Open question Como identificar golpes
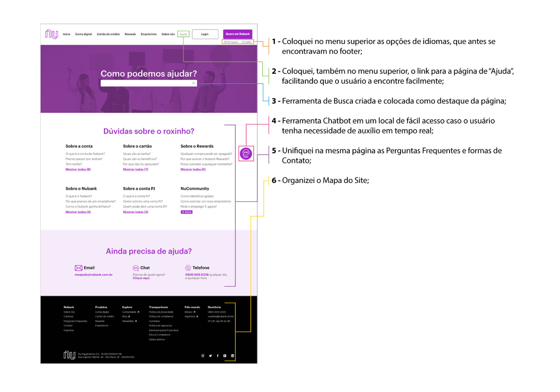This screenshot has width=560, height=392. [x=197, y=196]
